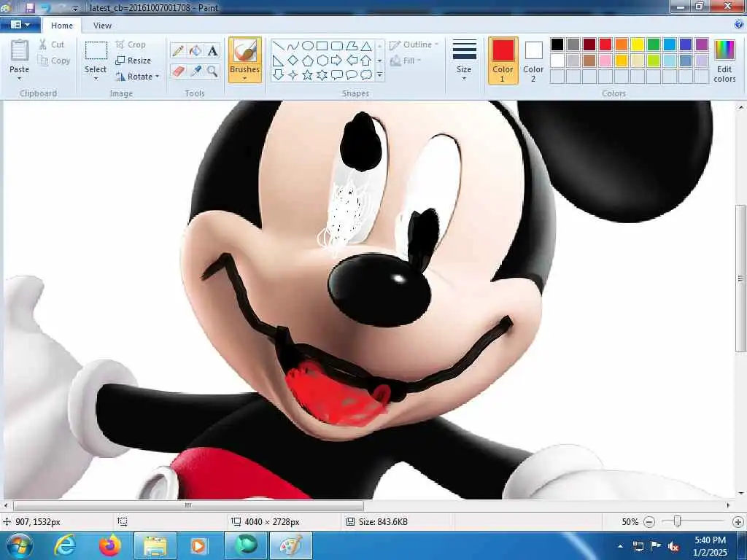
Task: Activate Color 2 background selector
Action: [533, 60]
